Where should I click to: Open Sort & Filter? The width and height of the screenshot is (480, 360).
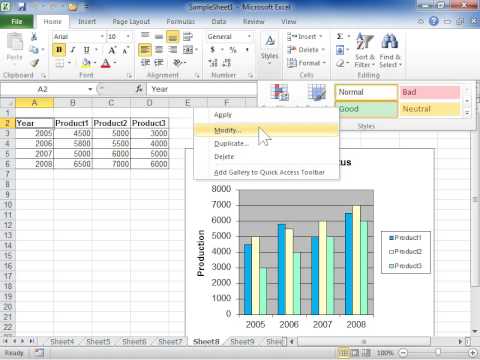(365, 50)
